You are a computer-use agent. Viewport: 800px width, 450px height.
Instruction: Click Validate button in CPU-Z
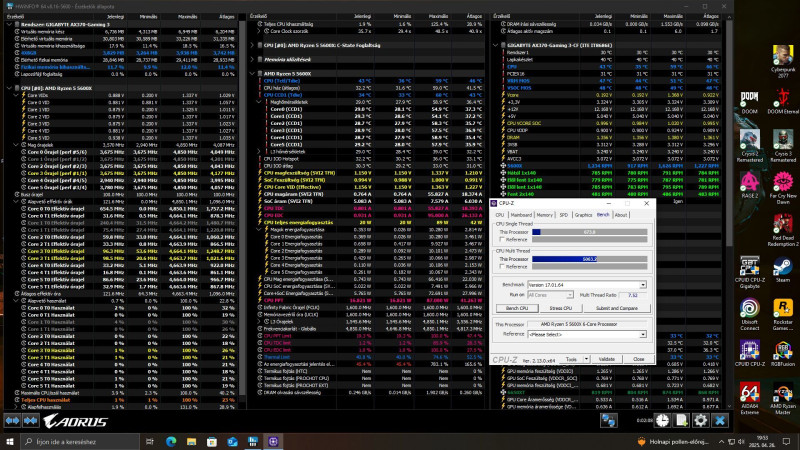point(607,359)
